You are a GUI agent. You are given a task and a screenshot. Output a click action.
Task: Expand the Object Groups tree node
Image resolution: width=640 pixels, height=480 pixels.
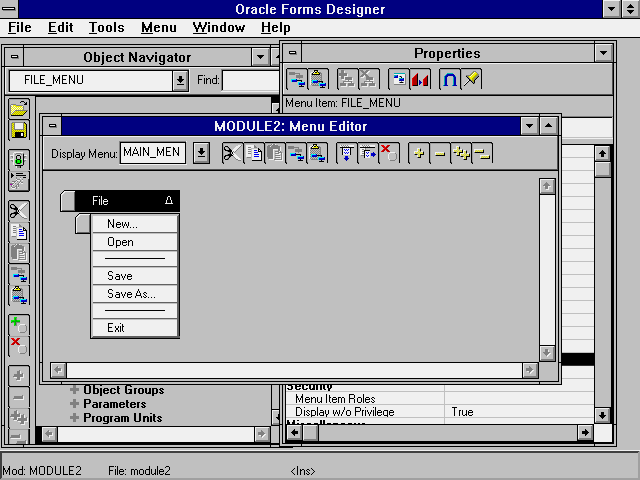(74, 390)
